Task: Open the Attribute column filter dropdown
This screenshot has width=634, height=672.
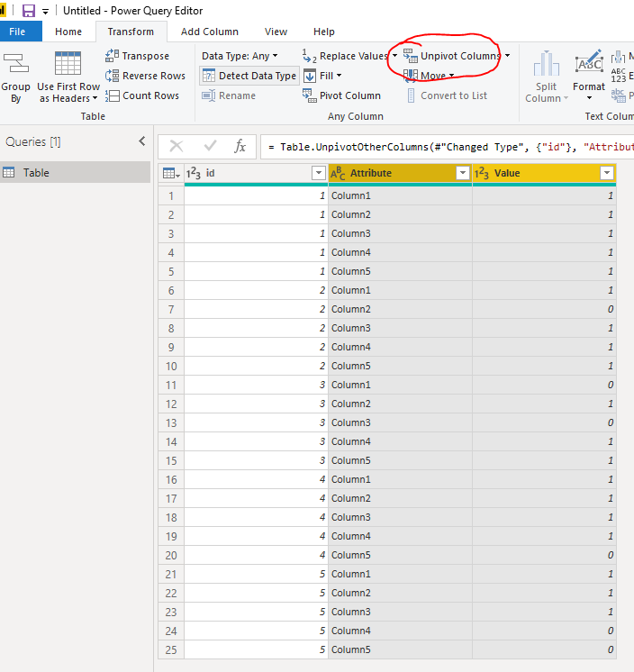Action: (463, 173)
